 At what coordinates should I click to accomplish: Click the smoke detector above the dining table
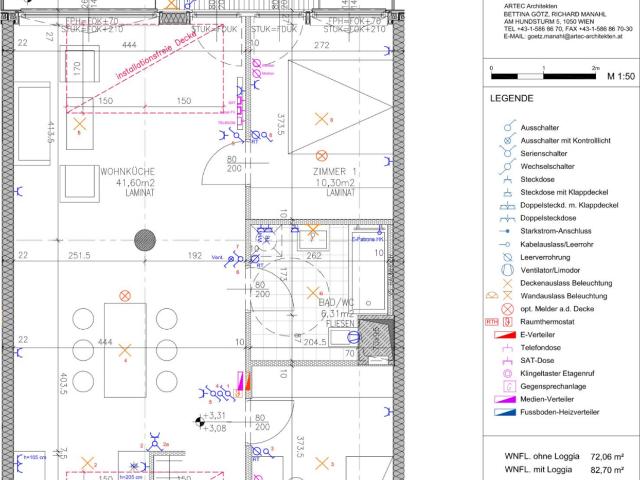[125, 296]
